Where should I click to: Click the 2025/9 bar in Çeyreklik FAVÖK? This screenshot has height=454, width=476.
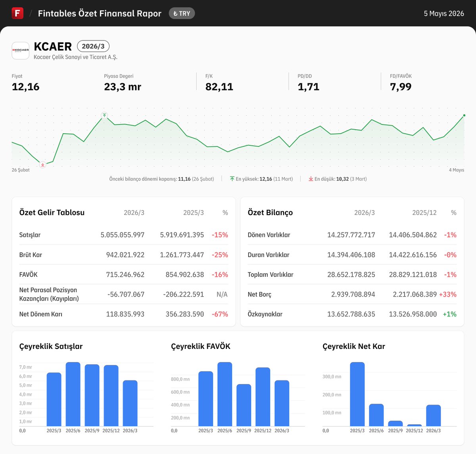click(x=244, y=405)
